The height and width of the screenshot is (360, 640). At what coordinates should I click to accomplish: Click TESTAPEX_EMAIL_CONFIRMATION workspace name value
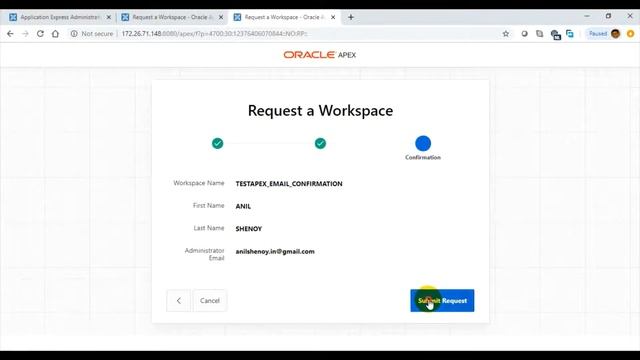(289, 184)
